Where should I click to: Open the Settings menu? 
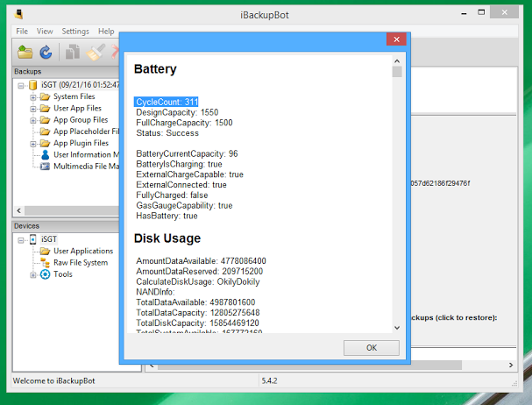75,32
